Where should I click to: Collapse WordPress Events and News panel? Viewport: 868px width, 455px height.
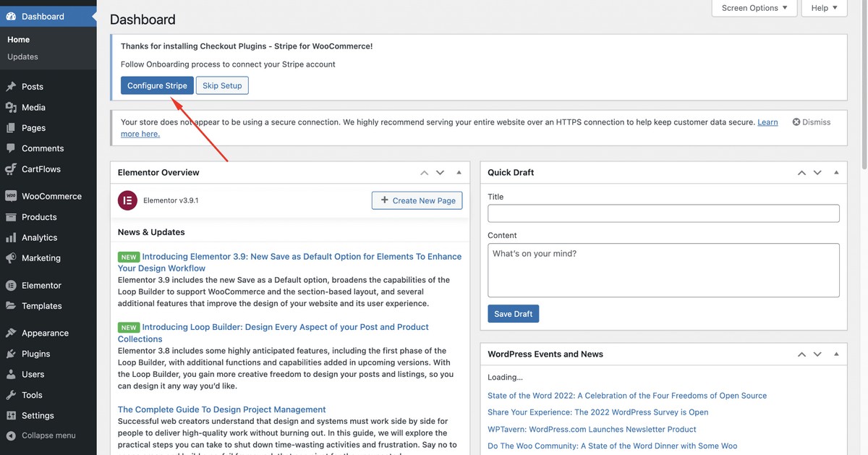(x=836, y=354)
